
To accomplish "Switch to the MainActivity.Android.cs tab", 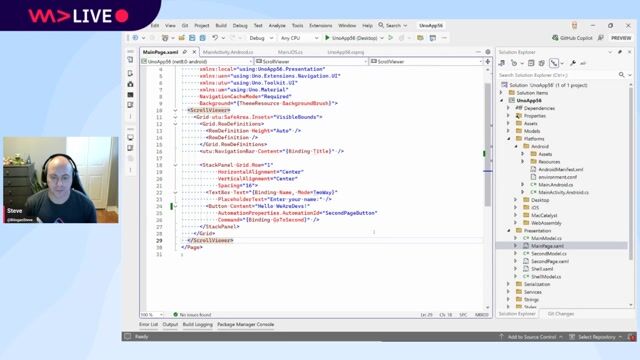I will pos(228,52).
